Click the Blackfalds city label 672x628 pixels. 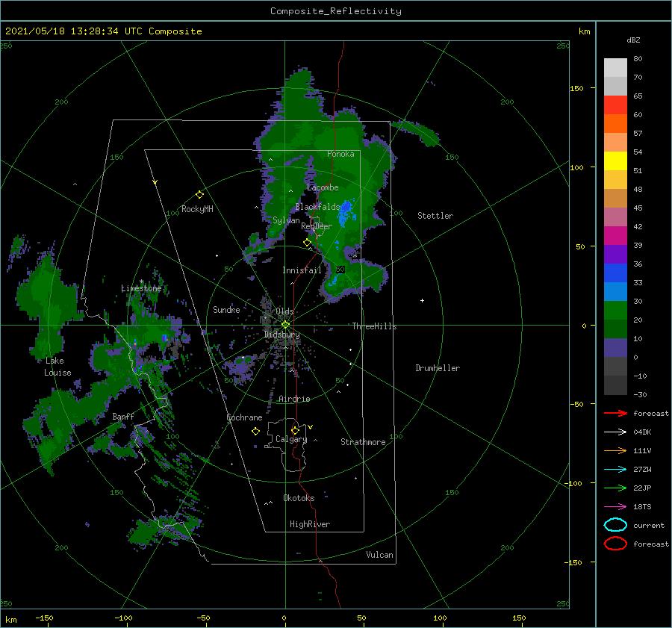coord(317,207)
